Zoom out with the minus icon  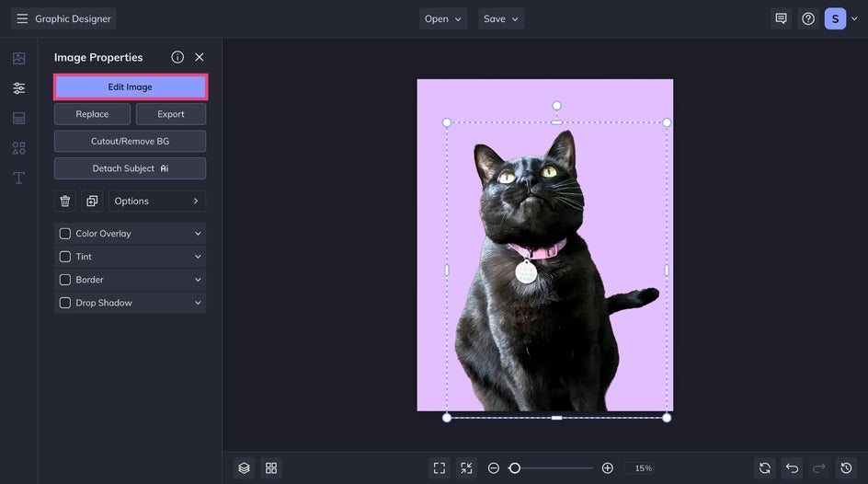pos(493,468)
